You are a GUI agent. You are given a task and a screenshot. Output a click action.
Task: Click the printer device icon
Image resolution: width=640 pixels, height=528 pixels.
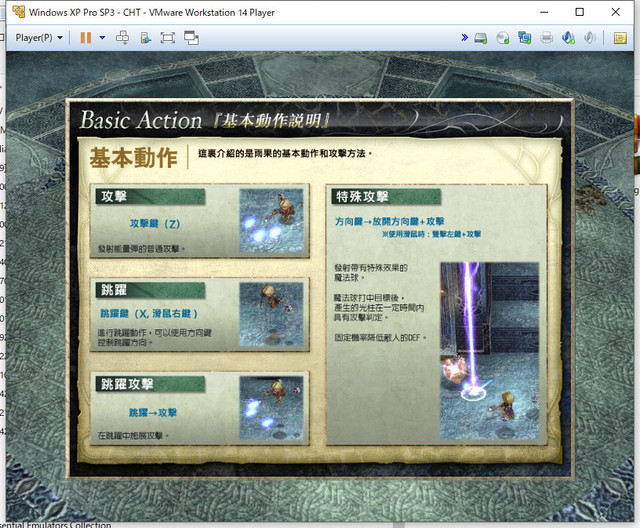546,38
